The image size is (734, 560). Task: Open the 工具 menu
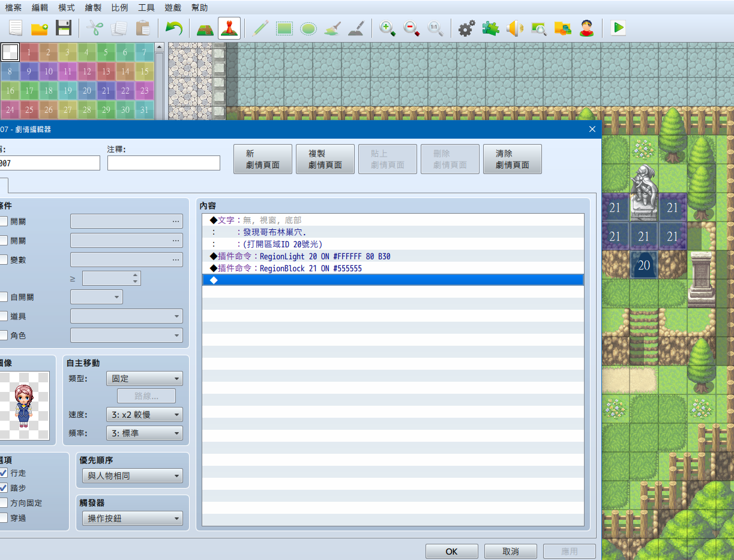(146, 8)
